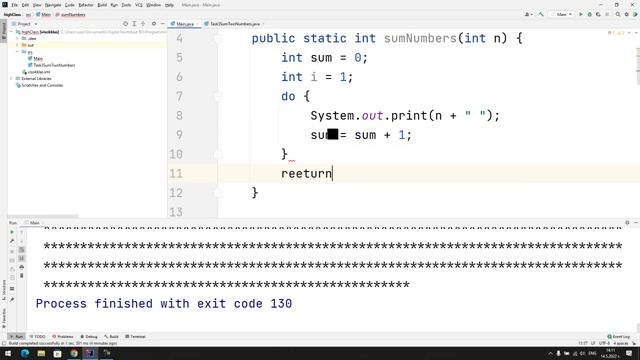The image size is (640, 360).
Task: Click the up arrow in Run console
Action: pos(22,232)
